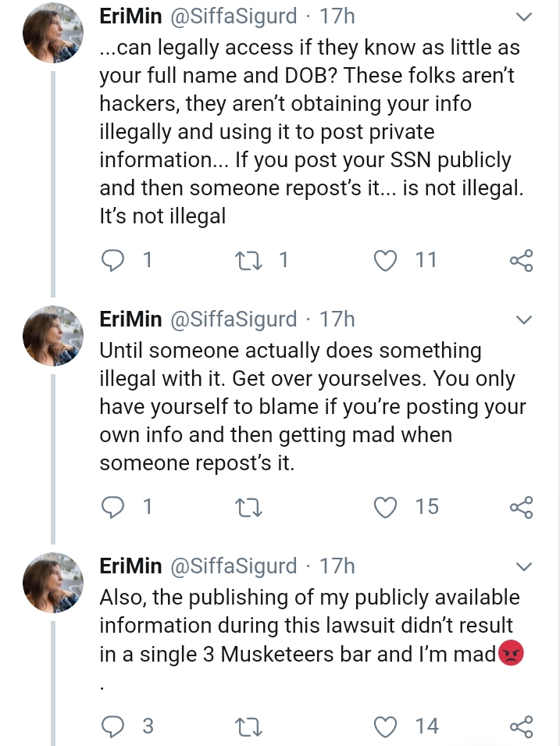Viewport: 560px width, 746px height.
Task: Share the first tweet in the thread
Action: (522, 260)
